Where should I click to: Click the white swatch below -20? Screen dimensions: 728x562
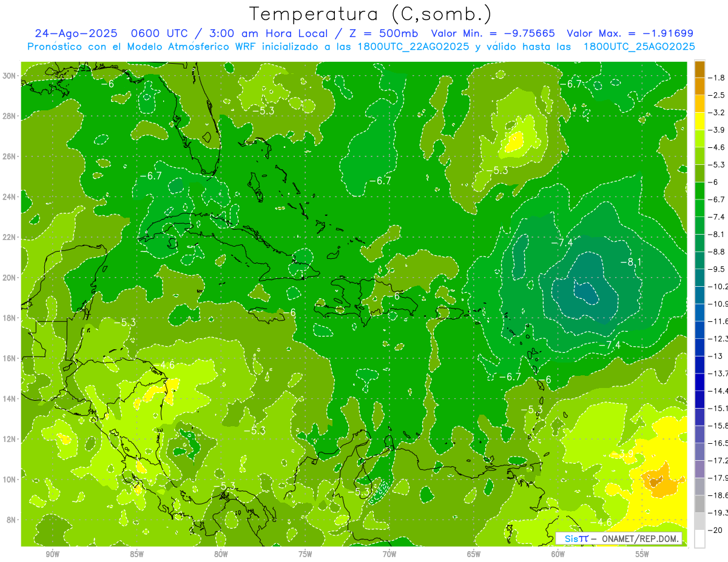point(699,539)
